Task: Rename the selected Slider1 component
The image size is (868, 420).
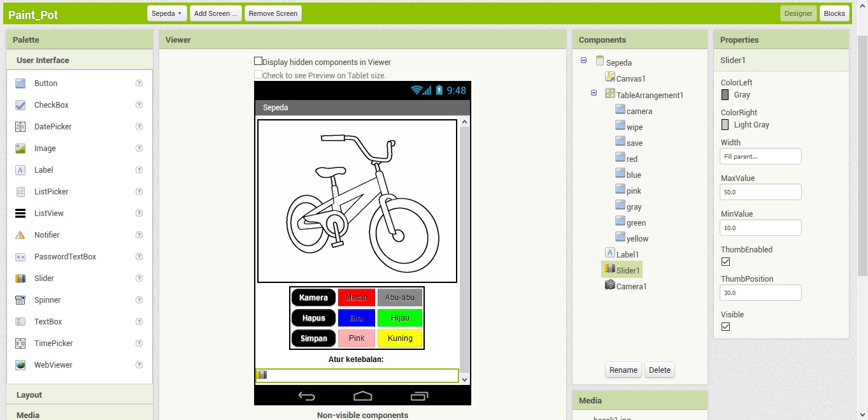Action: point(623,370)
